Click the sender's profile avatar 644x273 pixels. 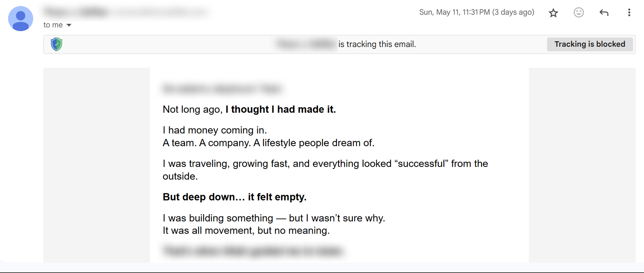click(21, 19)
